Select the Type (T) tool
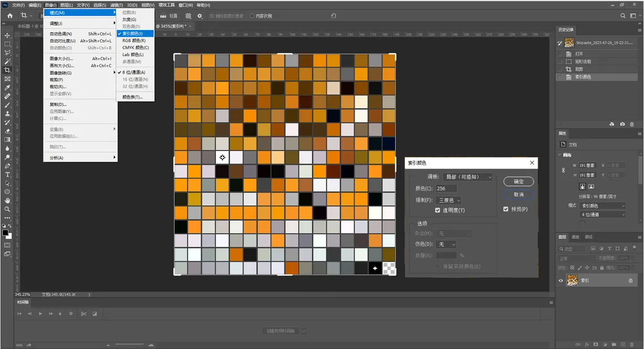 coord(7,175)
